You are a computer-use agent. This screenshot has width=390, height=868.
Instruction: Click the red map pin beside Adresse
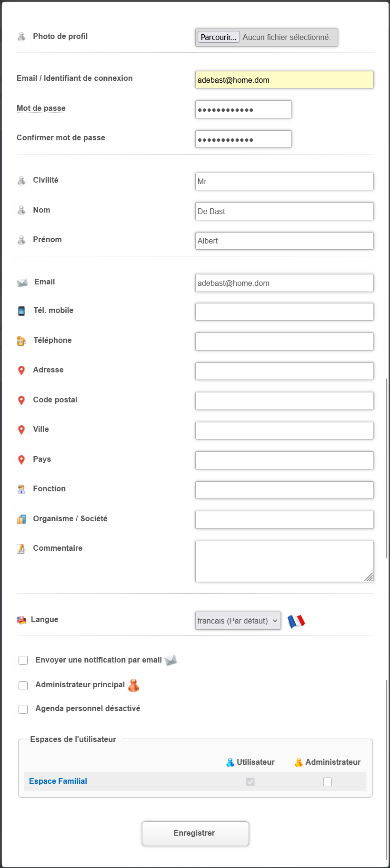tap(21, 371)
